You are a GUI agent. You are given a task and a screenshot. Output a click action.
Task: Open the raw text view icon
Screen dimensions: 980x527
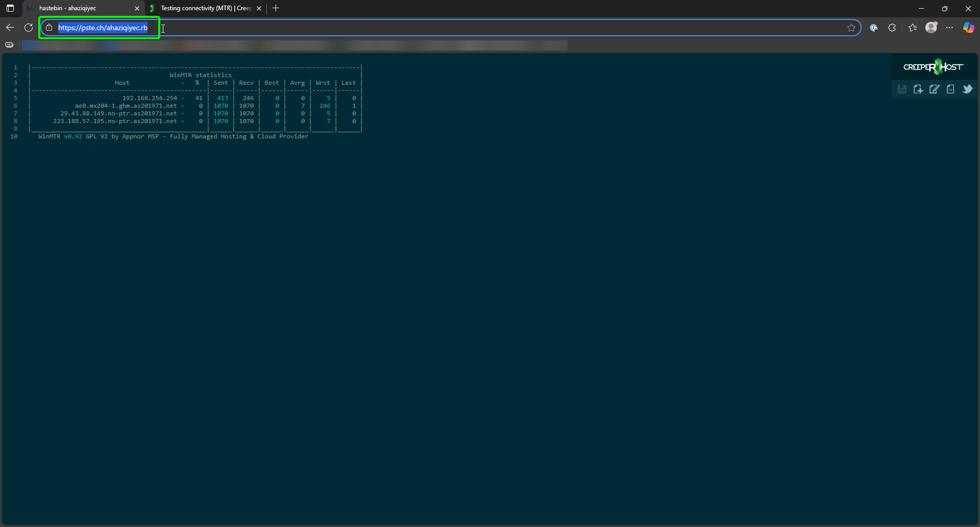pyautogui.click(x=950, y=89)
